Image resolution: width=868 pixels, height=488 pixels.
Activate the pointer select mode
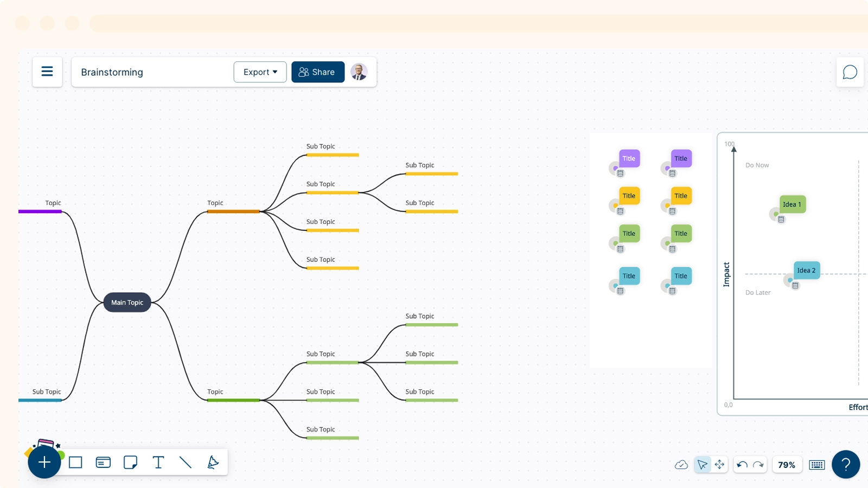(x=702, y=465)
